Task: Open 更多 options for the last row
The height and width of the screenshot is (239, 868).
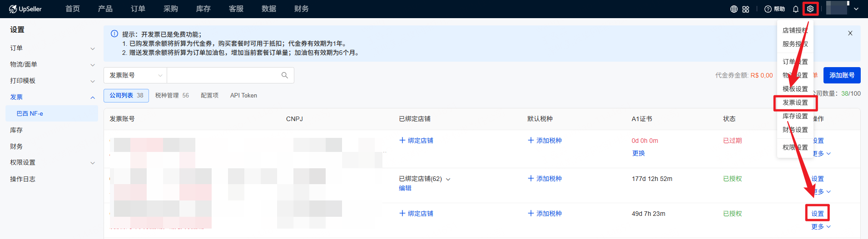Action: (x=821, y=227)
